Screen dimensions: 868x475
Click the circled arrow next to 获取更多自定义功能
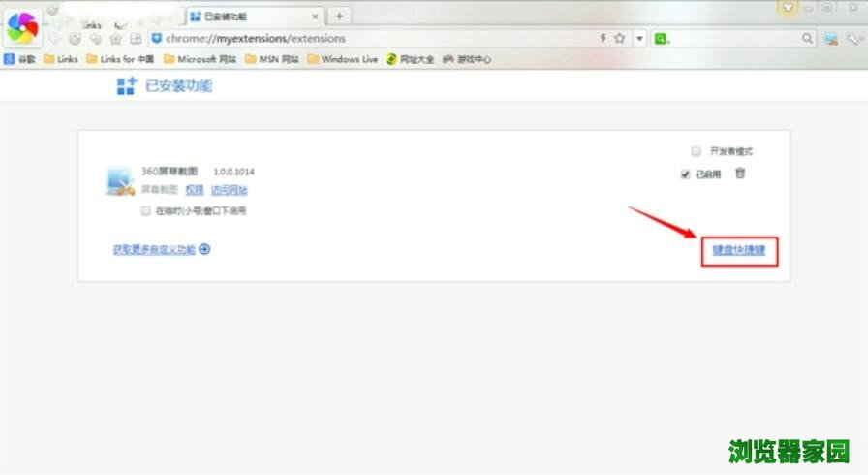[205, 249]
